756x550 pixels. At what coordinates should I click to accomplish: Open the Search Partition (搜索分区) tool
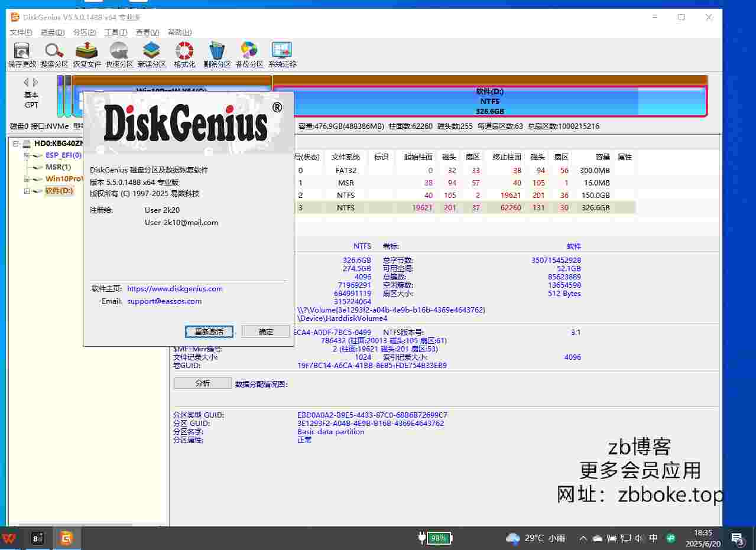(54, 55)
